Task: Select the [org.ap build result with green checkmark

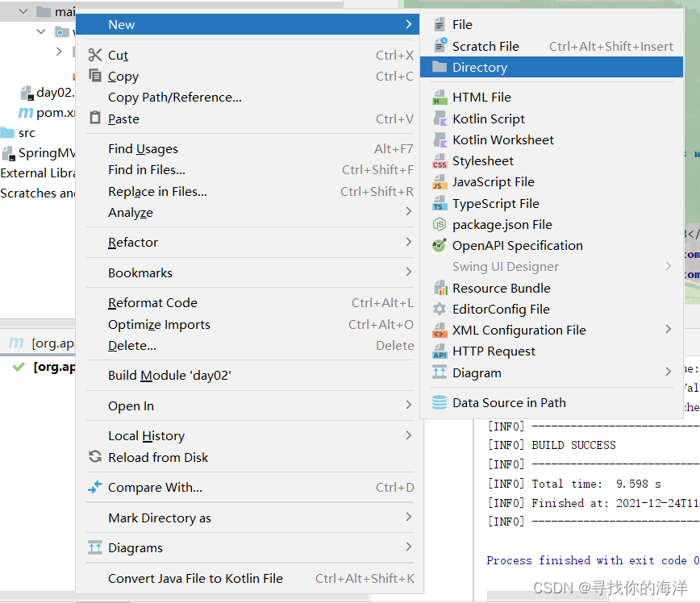Action: pyautogui.click(x=44, y=367)
